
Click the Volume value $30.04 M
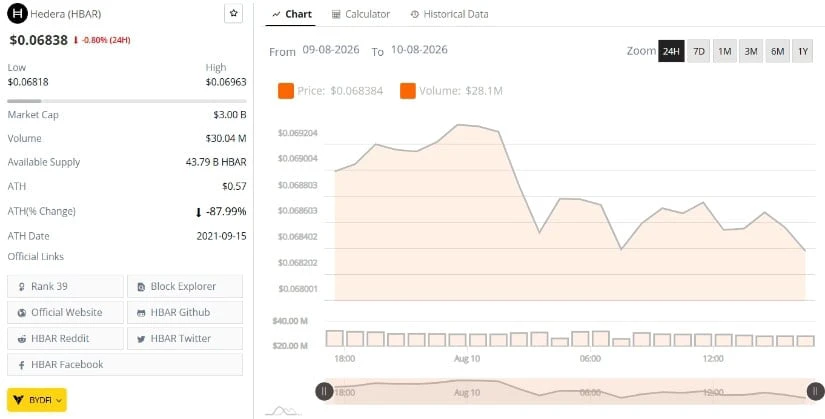(x=226, y=138)
